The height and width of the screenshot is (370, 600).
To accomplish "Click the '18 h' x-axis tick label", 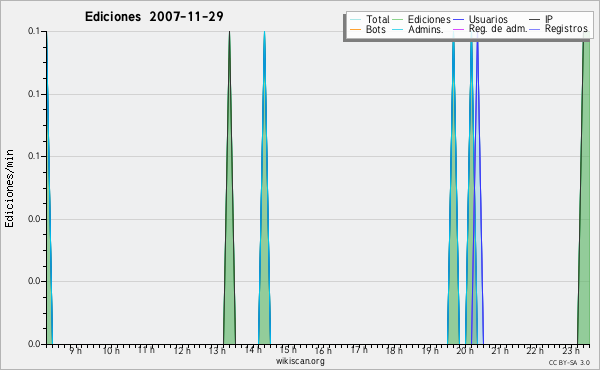I will 394,350.
